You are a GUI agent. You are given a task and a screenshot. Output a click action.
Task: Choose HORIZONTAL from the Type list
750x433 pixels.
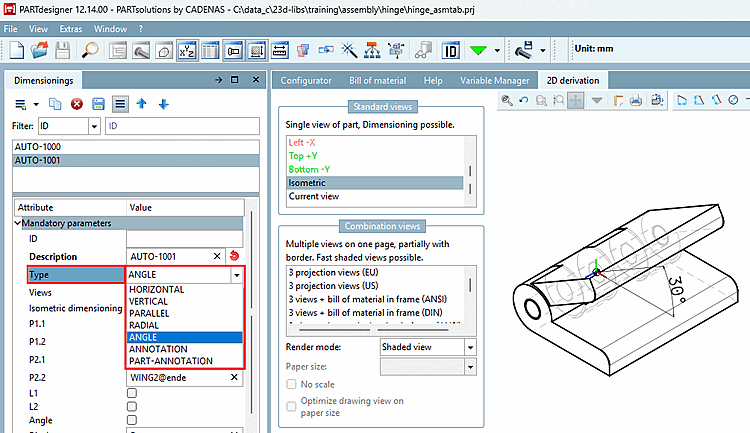pyautogui.click(x=156, y=289)
